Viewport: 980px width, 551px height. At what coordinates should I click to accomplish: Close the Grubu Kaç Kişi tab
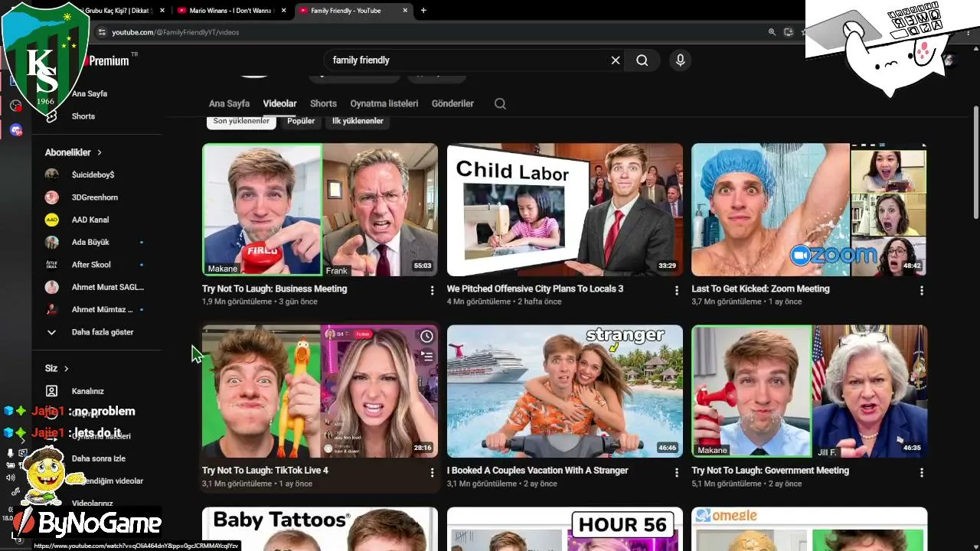tap(162, 11)
